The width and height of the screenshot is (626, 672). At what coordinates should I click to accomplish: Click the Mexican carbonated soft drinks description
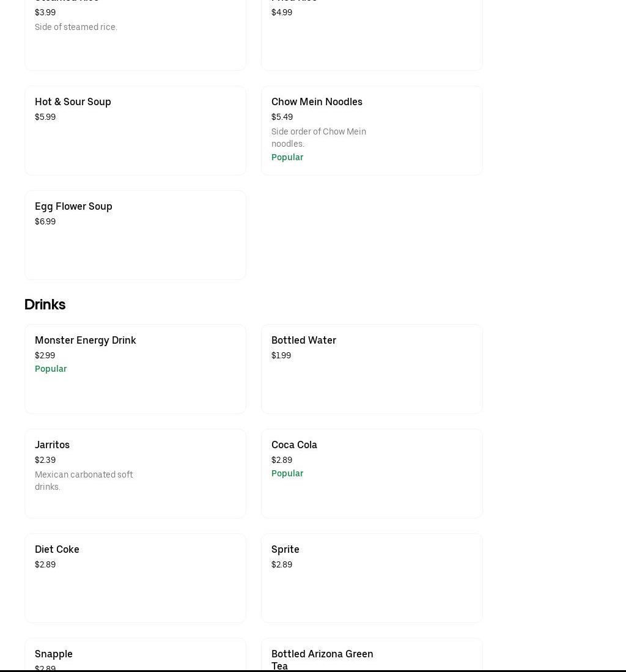[x=84, y=481]
